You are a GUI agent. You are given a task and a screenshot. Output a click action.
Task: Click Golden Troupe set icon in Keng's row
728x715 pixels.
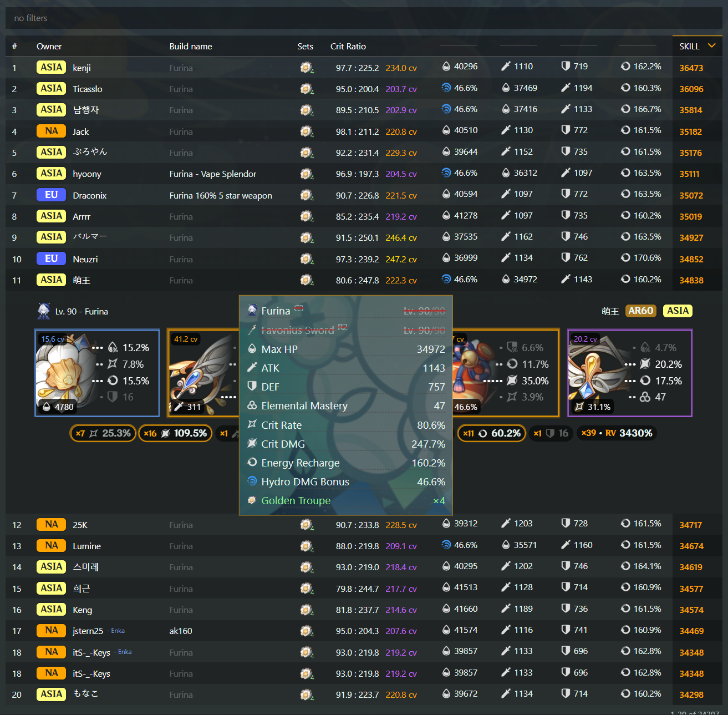306,610
